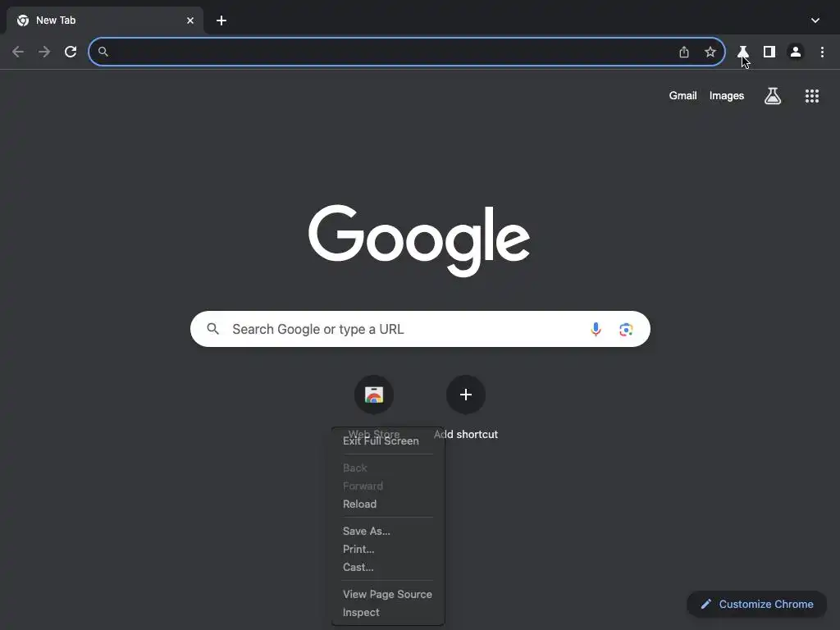Viewport: 840px width, 630px height.
Task: Choose Inspect in context menu
Action: pos(361,612)
